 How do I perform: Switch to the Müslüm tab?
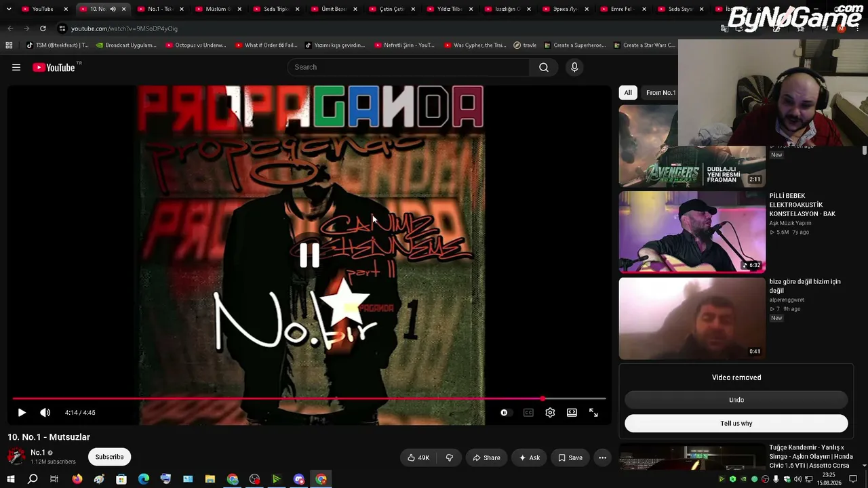[x=218, y=9]
